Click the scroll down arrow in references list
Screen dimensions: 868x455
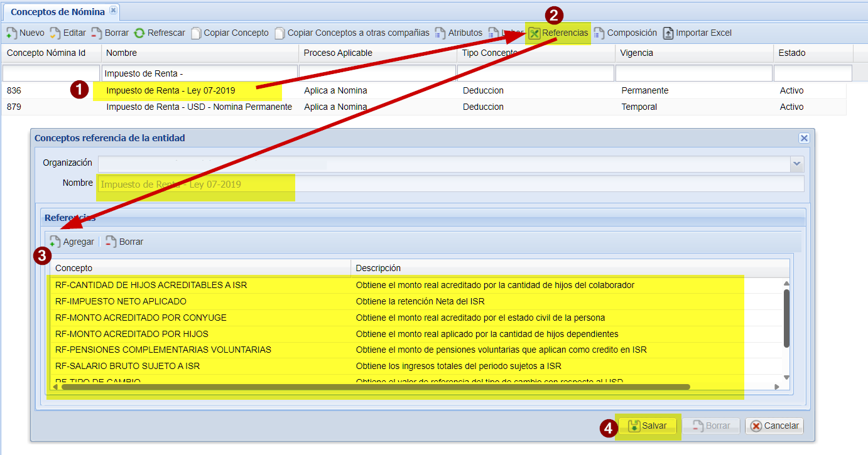[x=786, y=377]
